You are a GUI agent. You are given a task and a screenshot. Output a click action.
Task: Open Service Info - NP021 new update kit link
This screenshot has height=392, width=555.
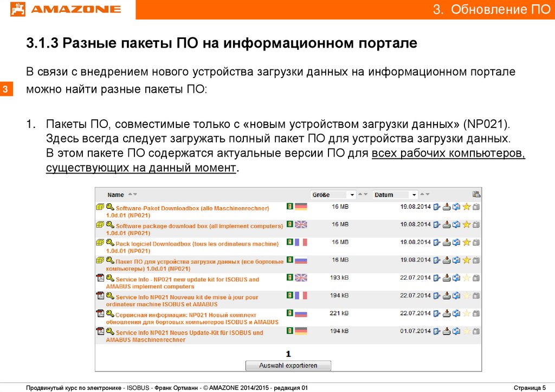183,283
